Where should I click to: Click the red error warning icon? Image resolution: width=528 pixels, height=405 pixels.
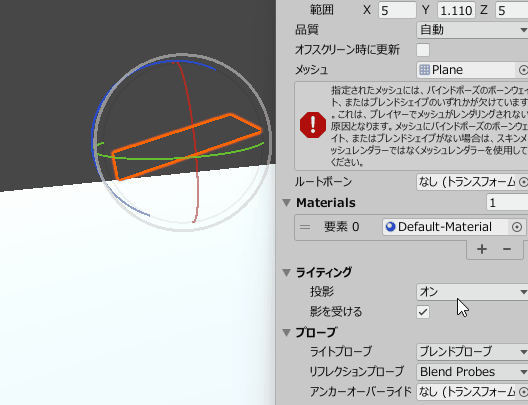pos(313,125)
